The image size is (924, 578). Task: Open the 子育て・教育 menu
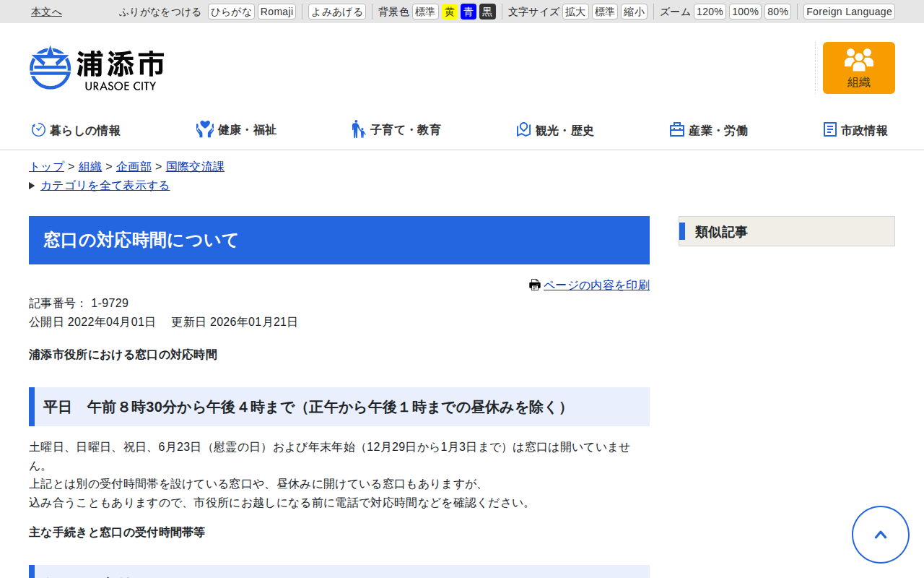(396, 130)
